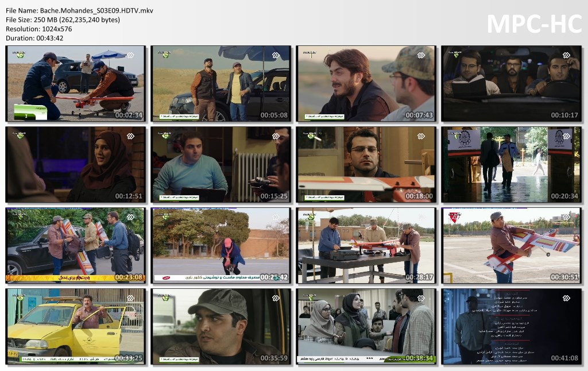
Task: Select the thumbnail timestamped 00:35:59
Action: [221, 327]
